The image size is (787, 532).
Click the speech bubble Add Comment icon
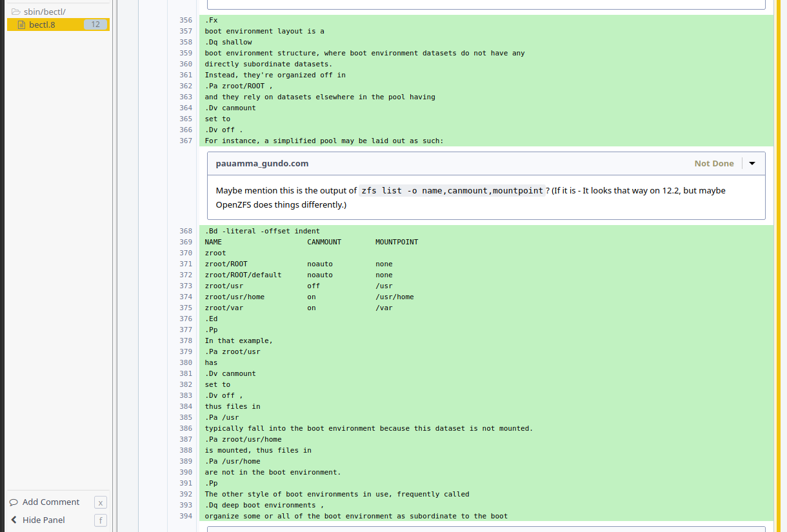[x=14, y=502]
